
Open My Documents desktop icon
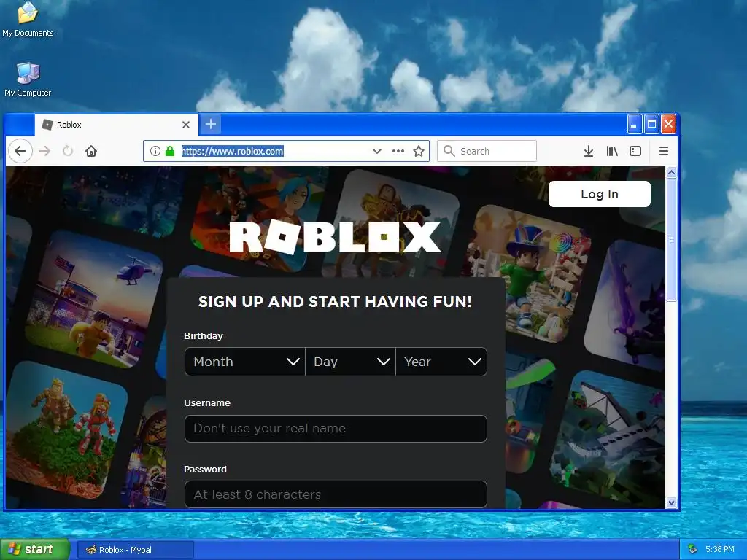pos(28,19)
